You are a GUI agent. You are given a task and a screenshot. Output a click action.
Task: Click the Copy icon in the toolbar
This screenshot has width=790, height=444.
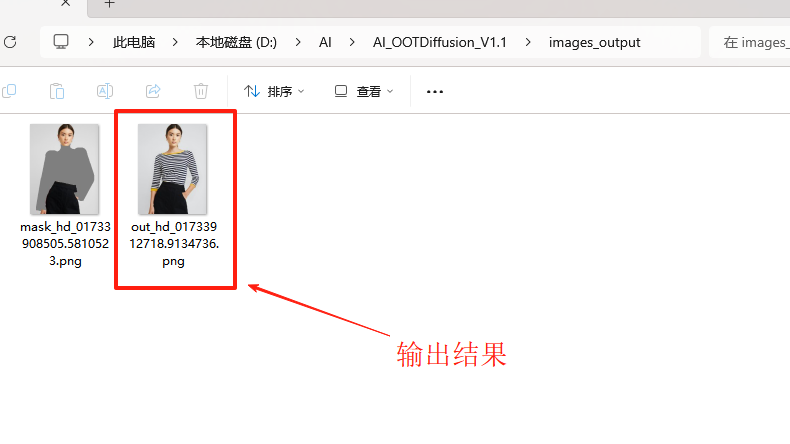(9, 91)
